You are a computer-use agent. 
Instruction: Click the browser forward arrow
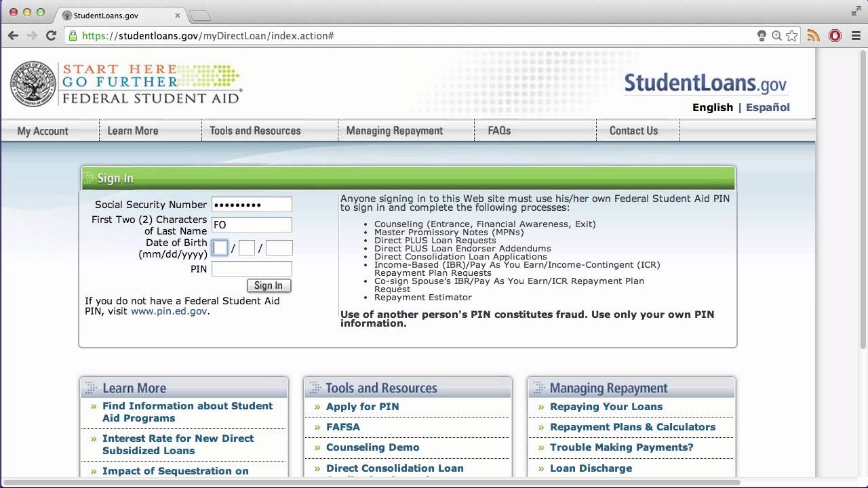click(x=32, y=35)
